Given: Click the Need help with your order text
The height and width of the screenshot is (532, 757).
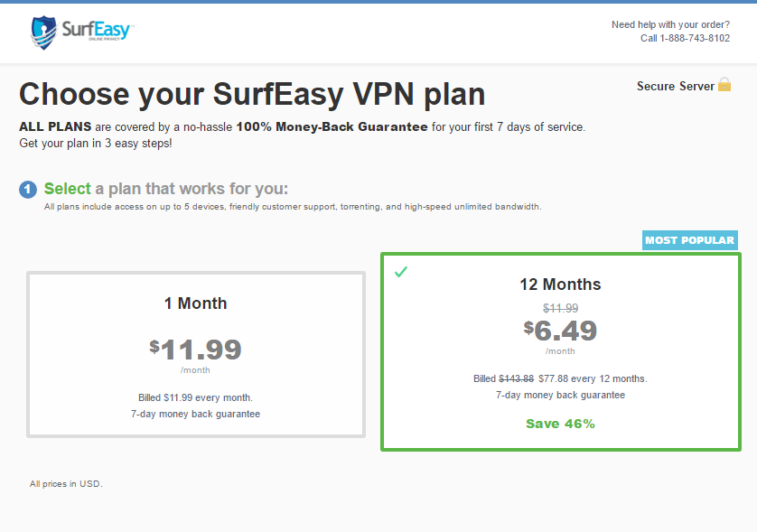Looking at the screenshot, I should pyautogui.click(x=670, y=24).
